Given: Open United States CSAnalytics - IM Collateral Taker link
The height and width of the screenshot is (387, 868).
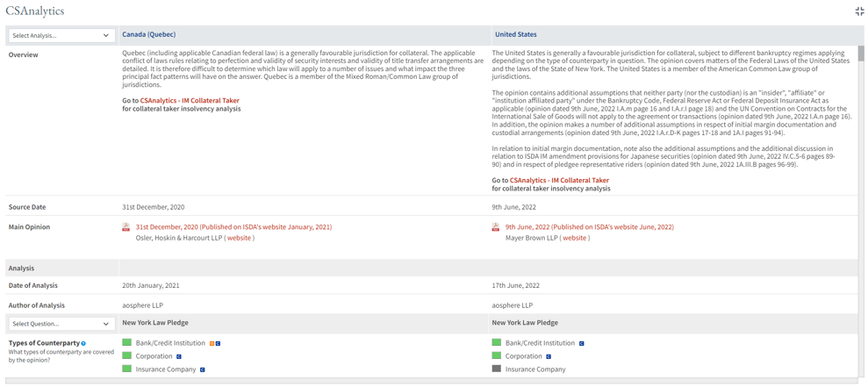Looking at the screenshot, I should point(559,181).
